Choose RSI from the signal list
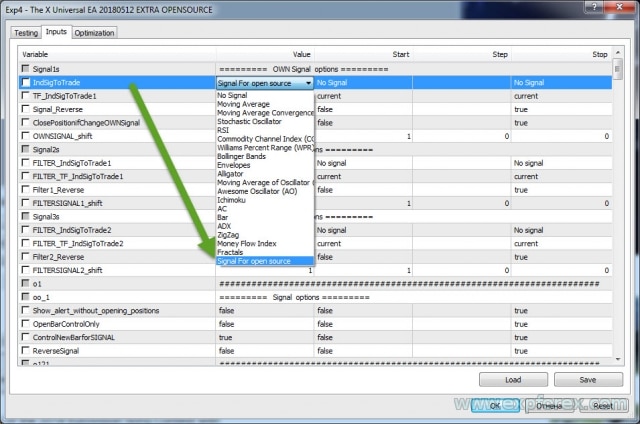Screen dimensions: 640x424 tap(265, 130)
